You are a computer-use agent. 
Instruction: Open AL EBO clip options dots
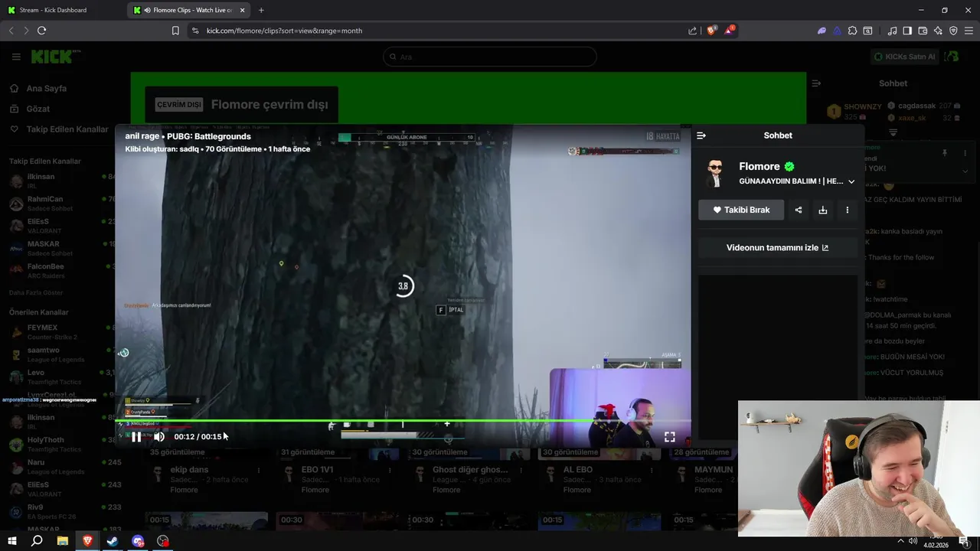(652, 470)
